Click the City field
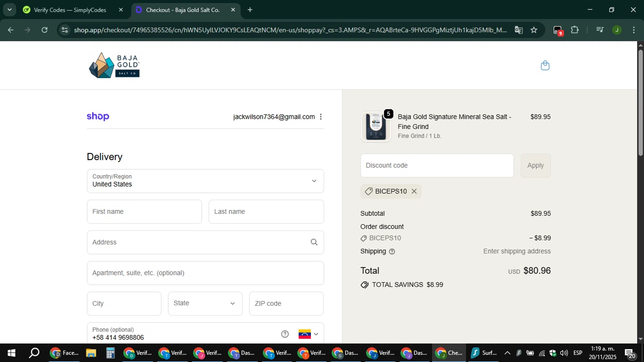The image size is (644, 362). click(124, 304)
